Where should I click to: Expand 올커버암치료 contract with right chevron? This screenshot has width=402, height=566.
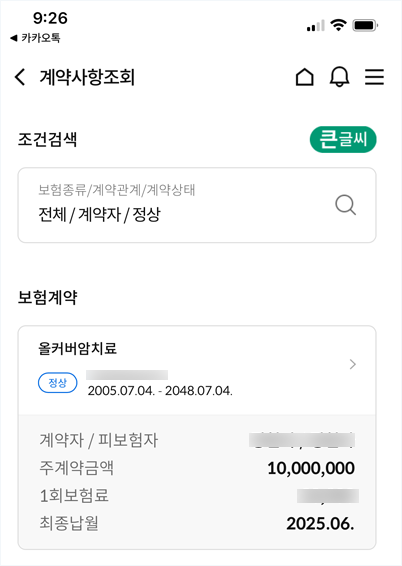353,364
